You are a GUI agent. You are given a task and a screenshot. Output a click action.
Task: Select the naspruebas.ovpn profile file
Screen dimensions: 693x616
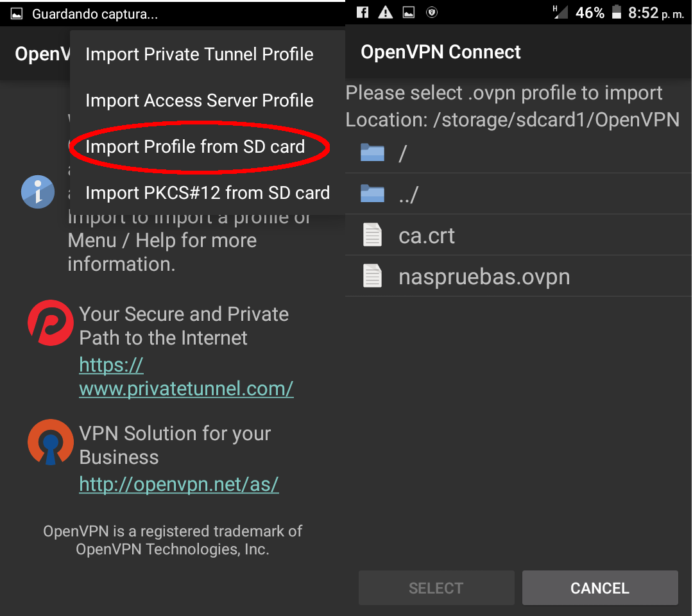[x=484, y=277]
